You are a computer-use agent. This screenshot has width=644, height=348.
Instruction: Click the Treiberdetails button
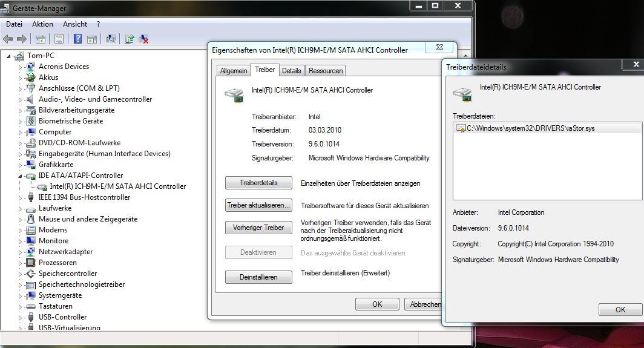pos(259,183)
